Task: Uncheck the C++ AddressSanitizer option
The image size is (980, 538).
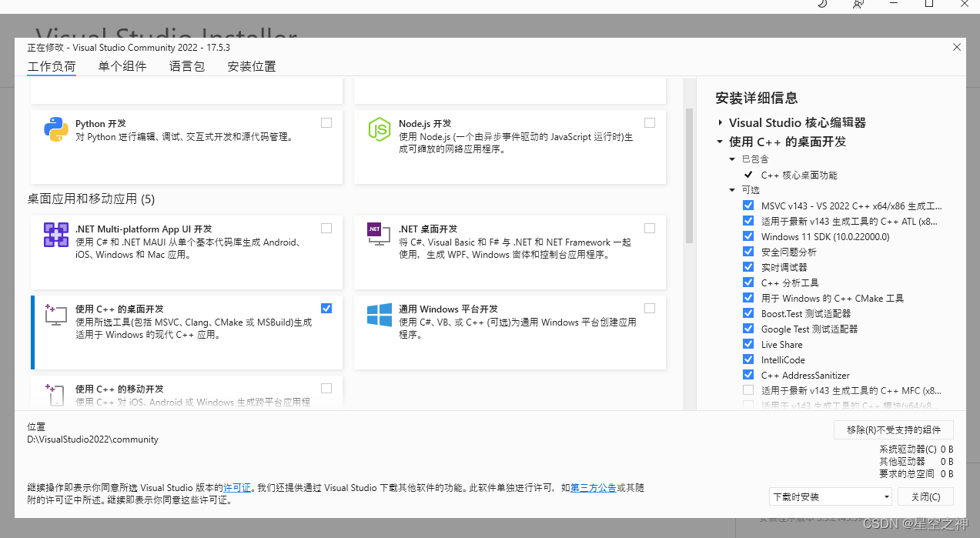Action: pyautogui.click(x=748, y=375)
